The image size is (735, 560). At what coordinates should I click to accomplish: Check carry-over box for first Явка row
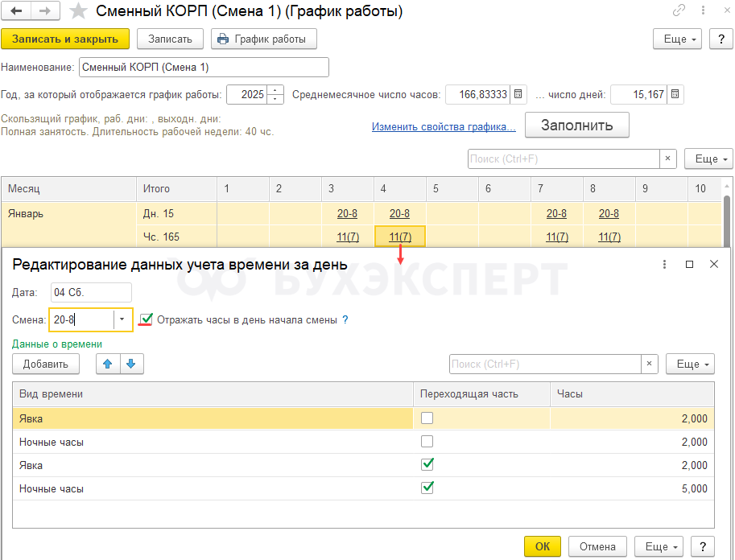click(427, 418)
